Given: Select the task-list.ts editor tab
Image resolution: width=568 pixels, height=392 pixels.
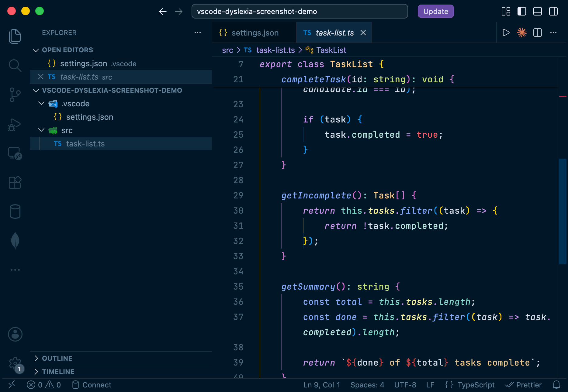Looking at the screenshot, I should [x=334, y=33].
